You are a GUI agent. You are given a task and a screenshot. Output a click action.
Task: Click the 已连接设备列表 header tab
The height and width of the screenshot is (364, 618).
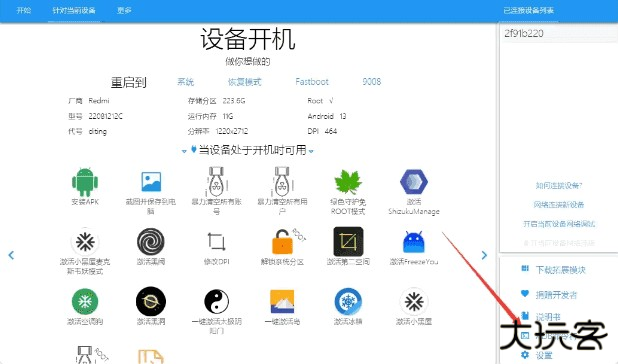[529, 10]
